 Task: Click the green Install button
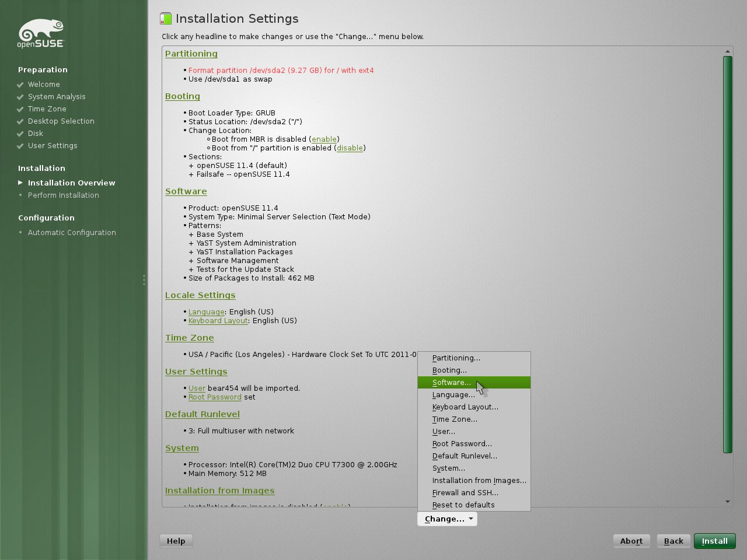[714, 541]
